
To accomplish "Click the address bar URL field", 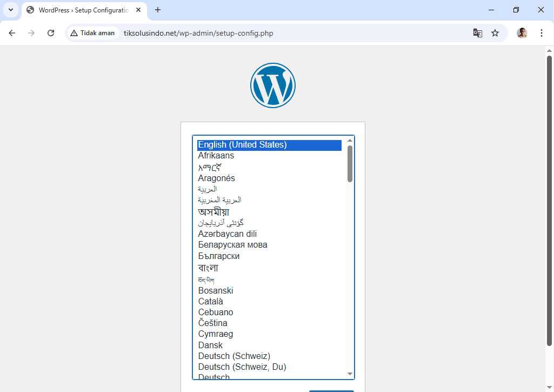I will (292, 33).
